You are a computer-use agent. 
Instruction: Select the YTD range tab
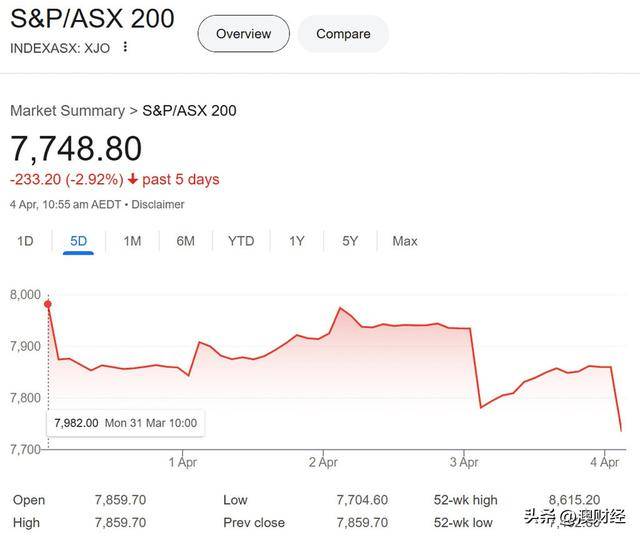(241, 241)
